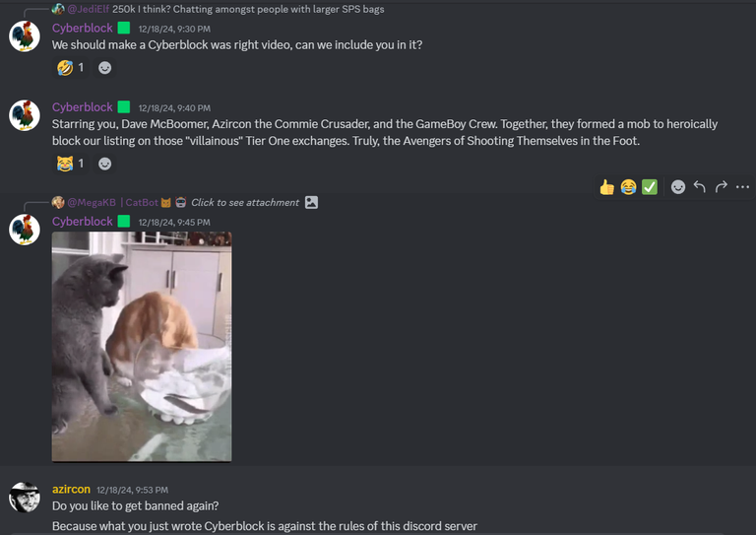Click azircon's cowboy avatar

[25, 497]
